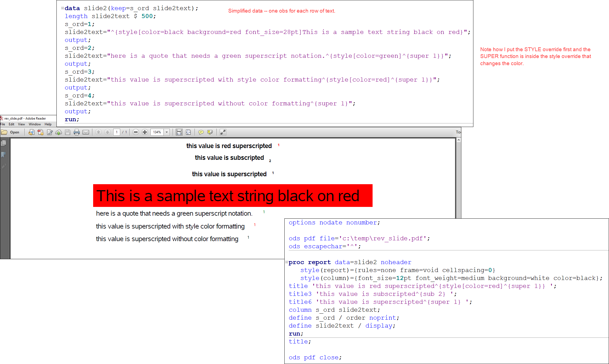Toggle Fit Width page view
This screenshot has height=364, width=609.
(179, 132)
